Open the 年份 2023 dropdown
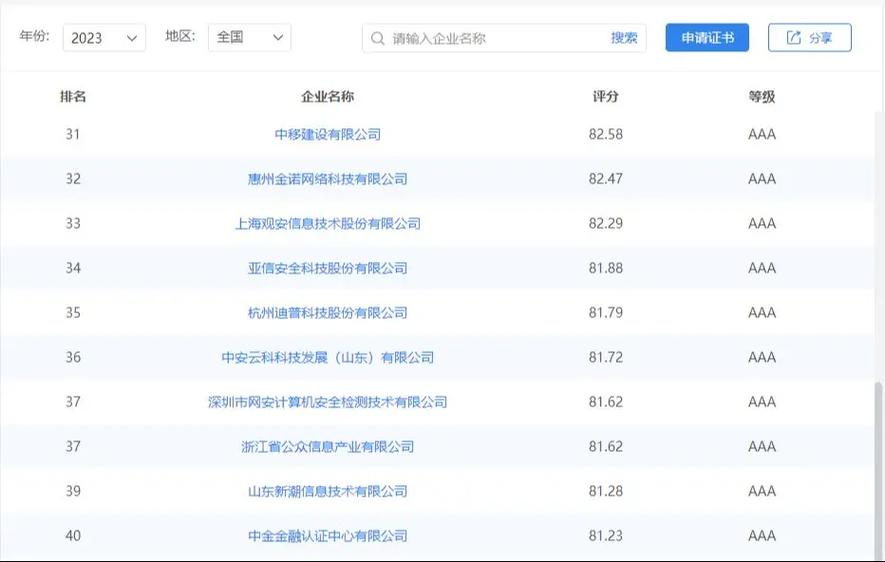Viewport: 885px width, 562px height. click(104, 38)
